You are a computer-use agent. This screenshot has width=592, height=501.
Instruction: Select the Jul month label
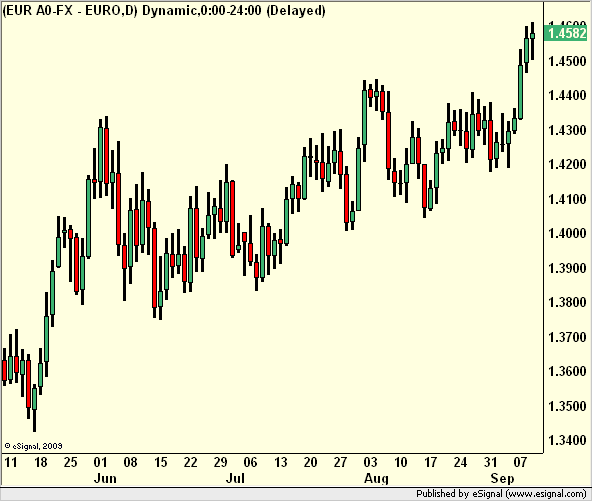[x=235, y=478]
